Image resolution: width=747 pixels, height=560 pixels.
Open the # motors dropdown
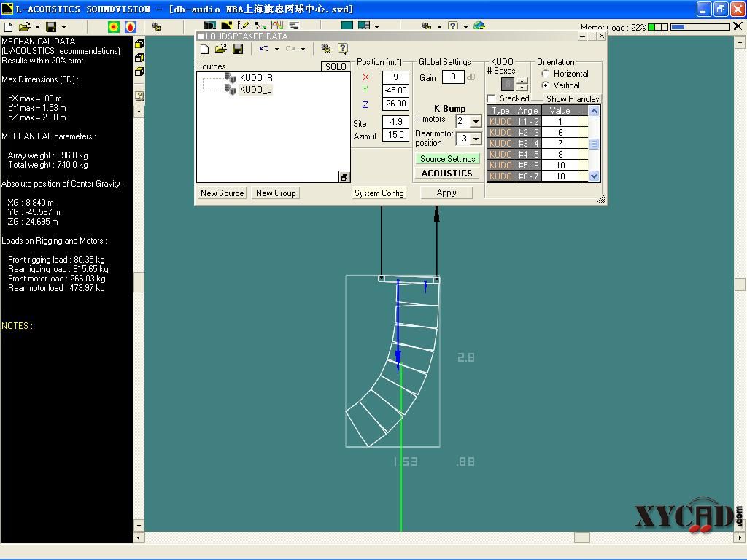(476, 122)
